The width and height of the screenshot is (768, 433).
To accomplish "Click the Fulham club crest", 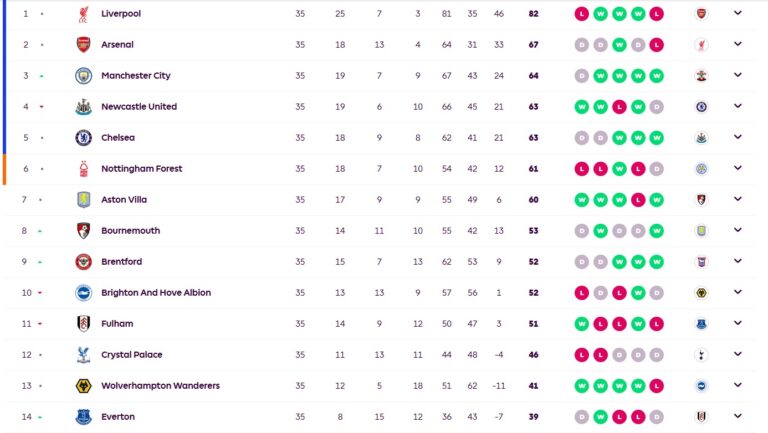I will (83, 324).
